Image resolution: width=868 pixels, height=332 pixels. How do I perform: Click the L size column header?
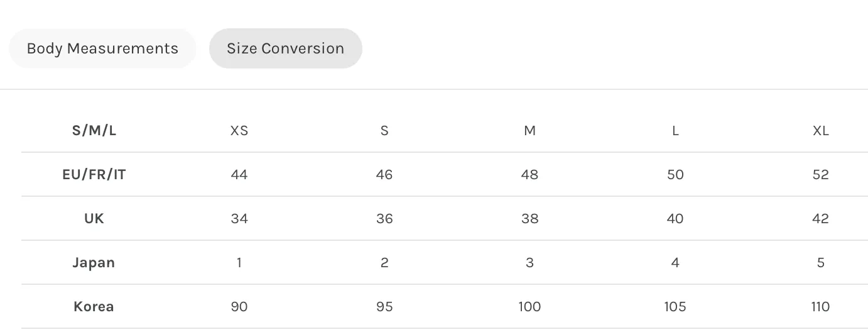(x=675, y=131)
